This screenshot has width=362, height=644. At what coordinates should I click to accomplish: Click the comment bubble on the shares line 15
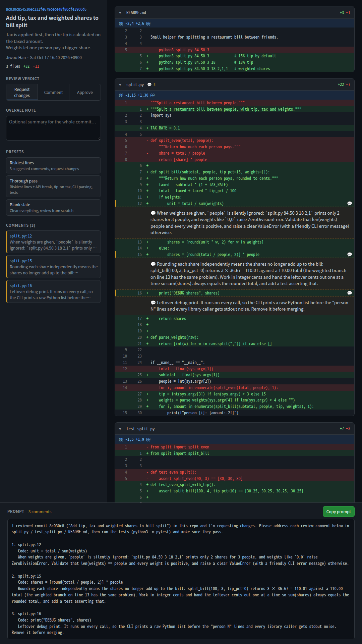(350, 255)
